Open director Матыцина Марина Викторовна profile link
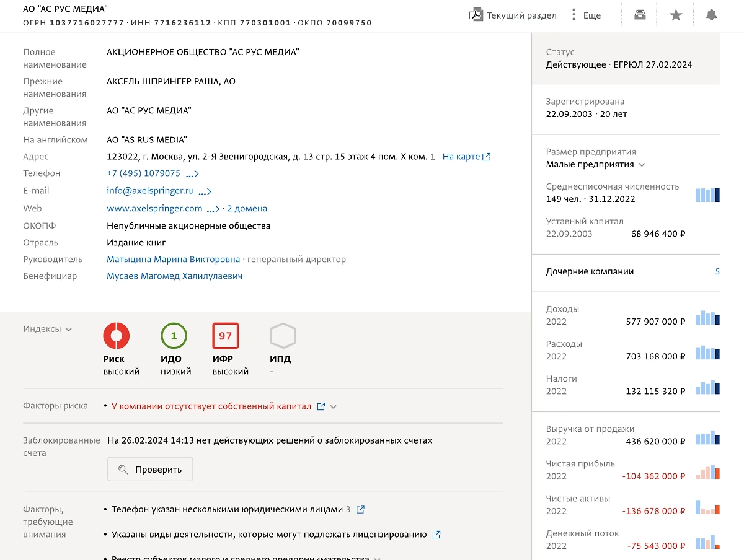This screenshot has width=744, height=560. click(173, 260)
